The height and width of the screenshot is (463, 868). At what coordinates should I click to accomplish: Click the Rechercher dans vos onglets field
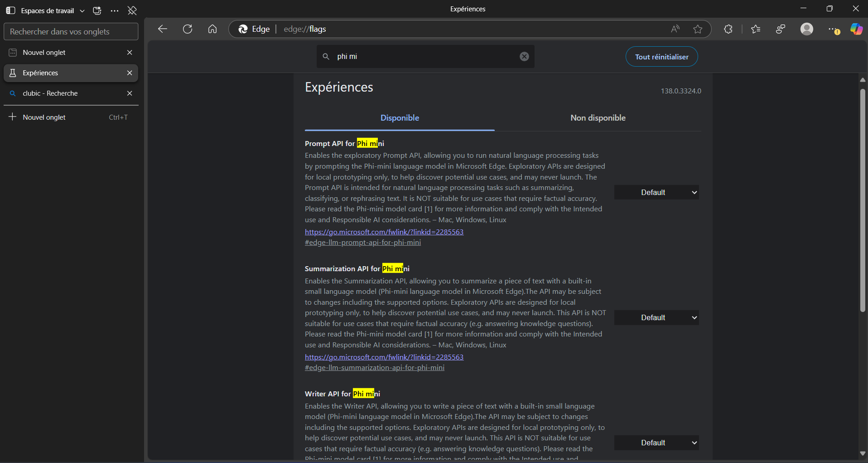[x=71, y=32]
